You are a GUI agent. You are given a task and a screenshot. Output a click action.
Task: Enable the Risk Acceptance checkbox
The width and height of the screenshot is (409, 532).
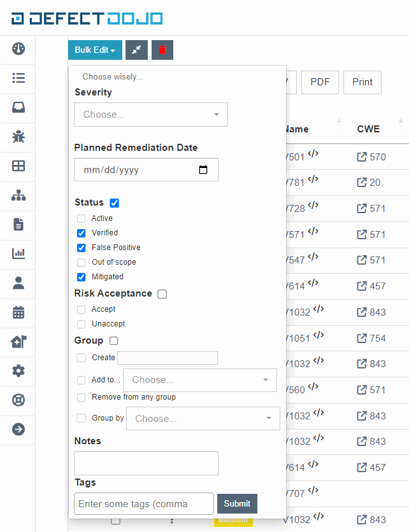tap(162, 294)
